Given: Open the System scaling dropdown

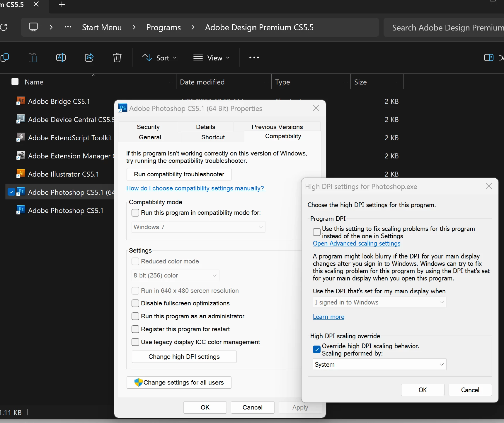Looking at the screenshot, I should 379,364.
